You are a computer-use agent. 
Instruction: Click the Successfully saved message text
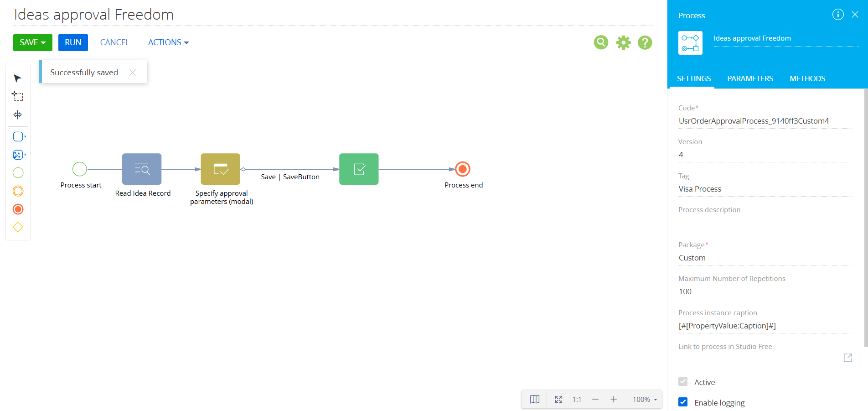84,73
